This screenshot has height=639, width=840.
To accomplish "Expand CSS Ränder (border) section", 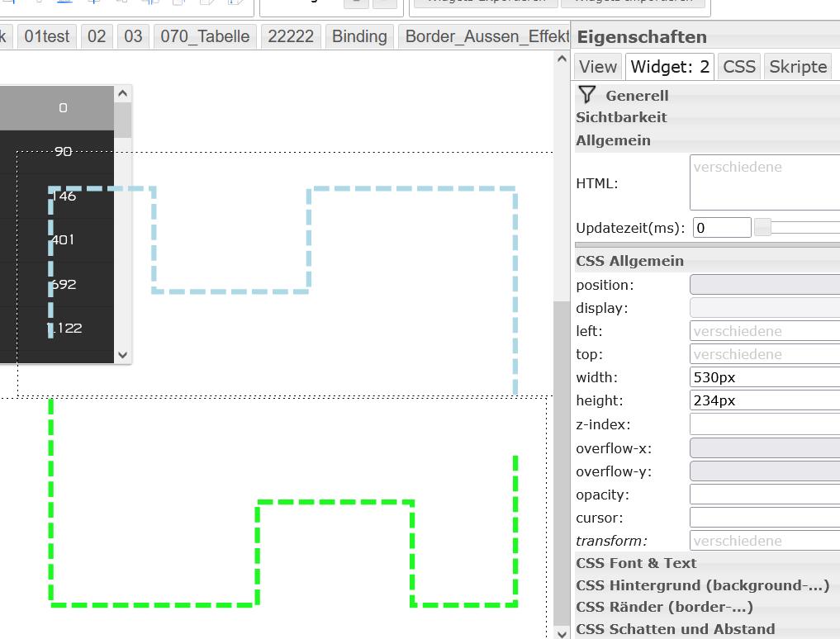I will click(x=664, y=608).
